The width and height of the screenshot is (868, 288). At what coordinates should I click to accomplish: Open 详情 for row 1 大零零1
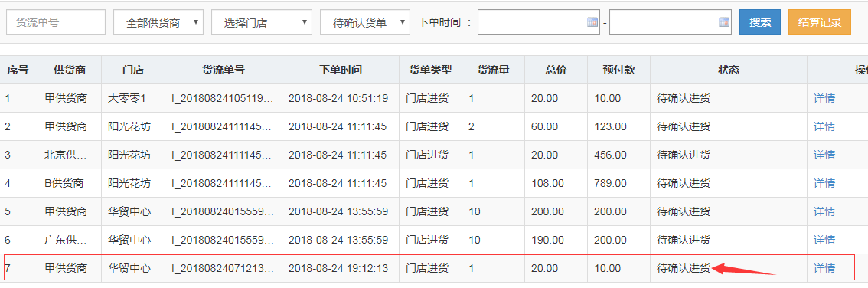pos(824,99)
